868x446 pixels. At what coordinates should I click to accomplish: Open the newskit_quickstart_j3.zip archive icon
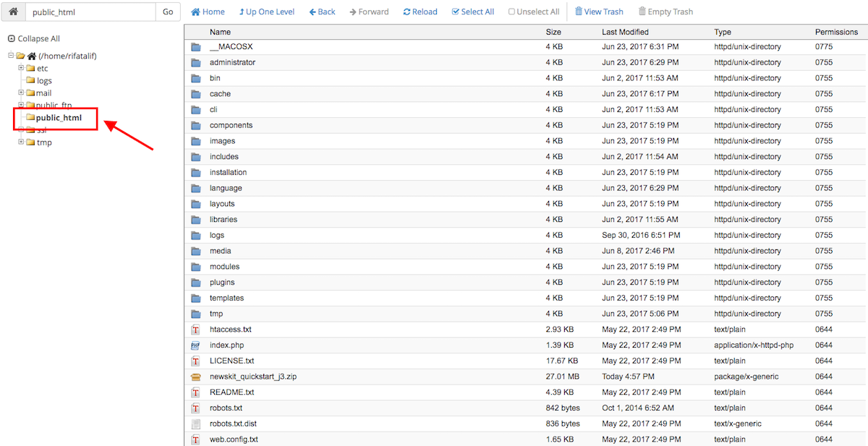coord(195,377)
